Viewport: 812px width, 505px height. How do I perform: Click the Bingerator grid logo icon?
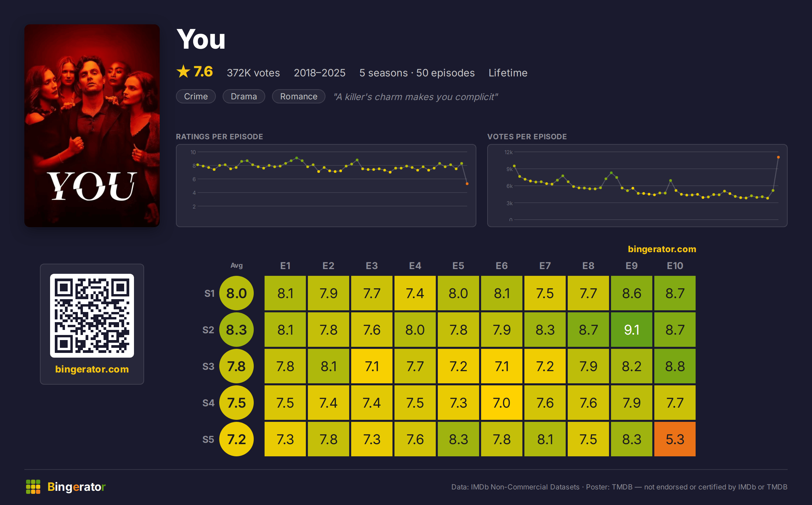tap(33, 487)
